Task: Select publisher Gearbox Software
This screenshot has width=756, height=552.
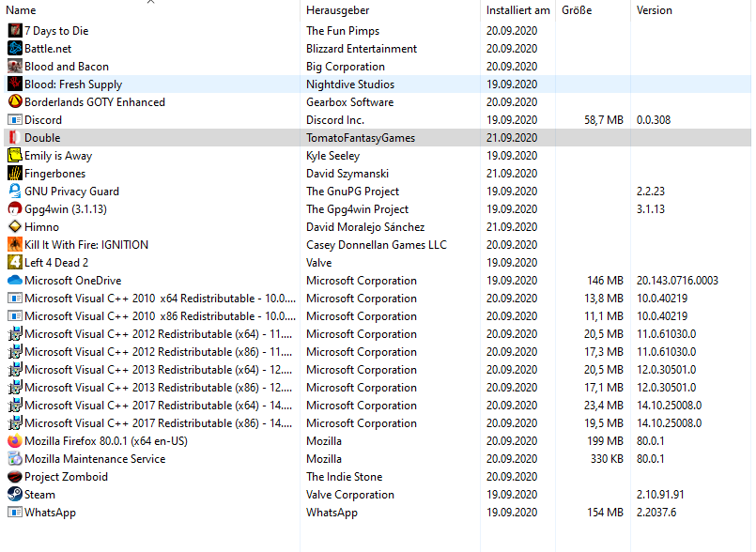Action: pyautogui.click(x=349, y=102)
